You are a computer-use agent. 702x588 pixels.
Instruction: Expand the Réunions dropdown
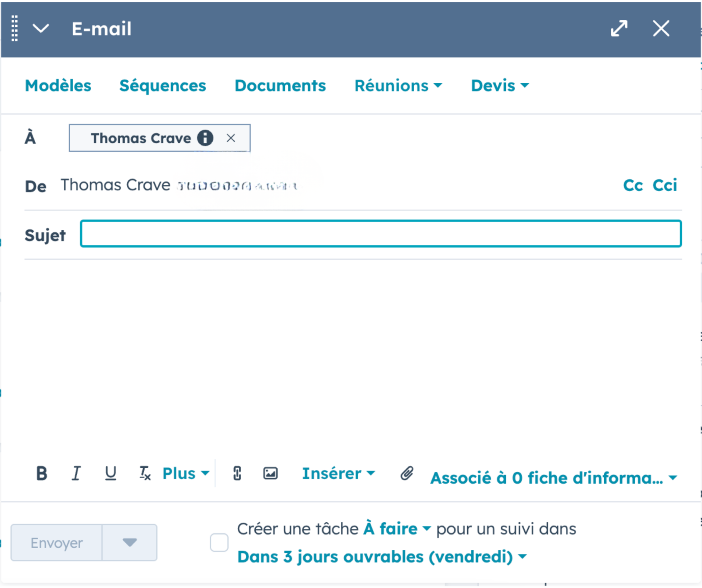pos(398,86)
